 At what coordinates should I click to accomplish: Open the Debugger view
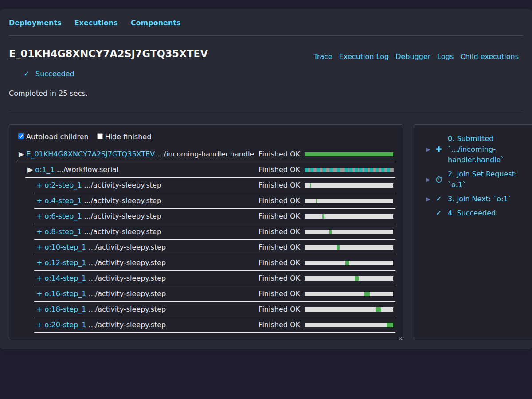(x=413, y=56)
